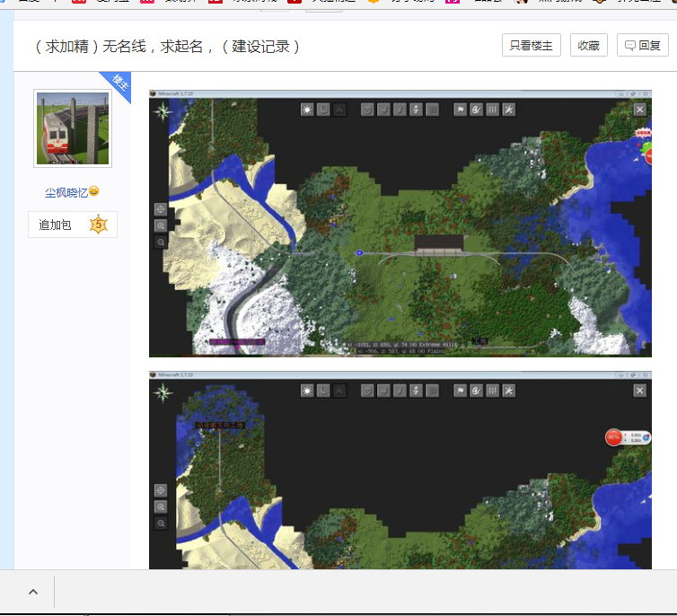Click options sliders icon in first map image
Screen dimensions: 677x616
tap(493, 110)
